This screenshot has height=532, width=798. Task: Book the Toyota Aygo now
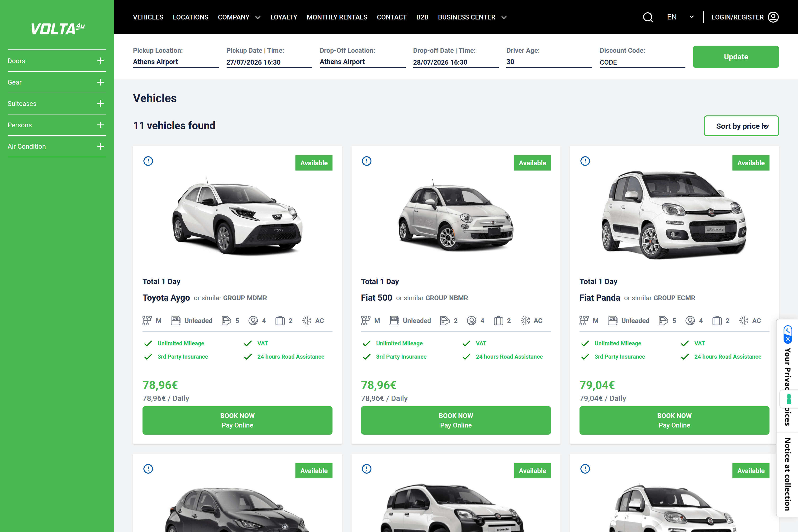237,420
